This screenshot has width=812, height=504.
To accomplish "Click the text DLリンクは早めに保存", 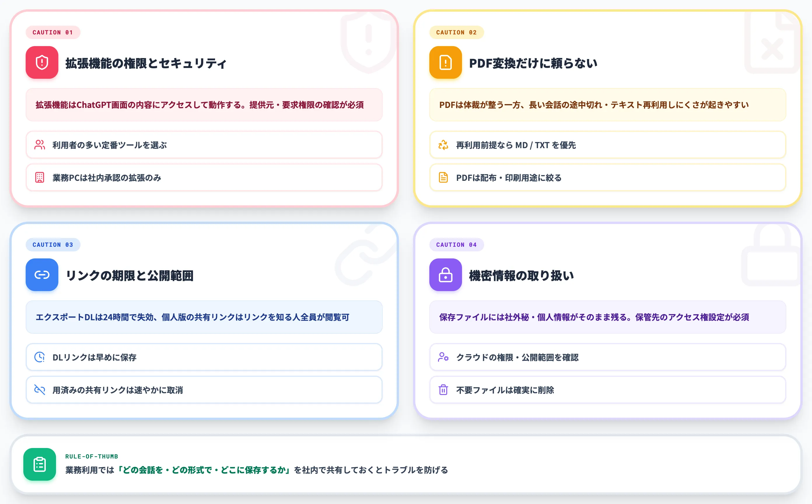I will click(94, 357).
